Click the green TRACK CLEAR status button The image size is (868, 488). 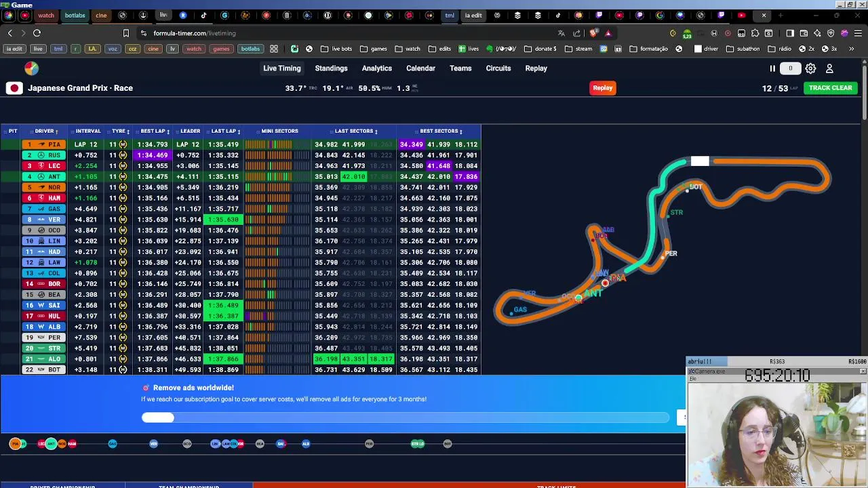pos(830,88)
